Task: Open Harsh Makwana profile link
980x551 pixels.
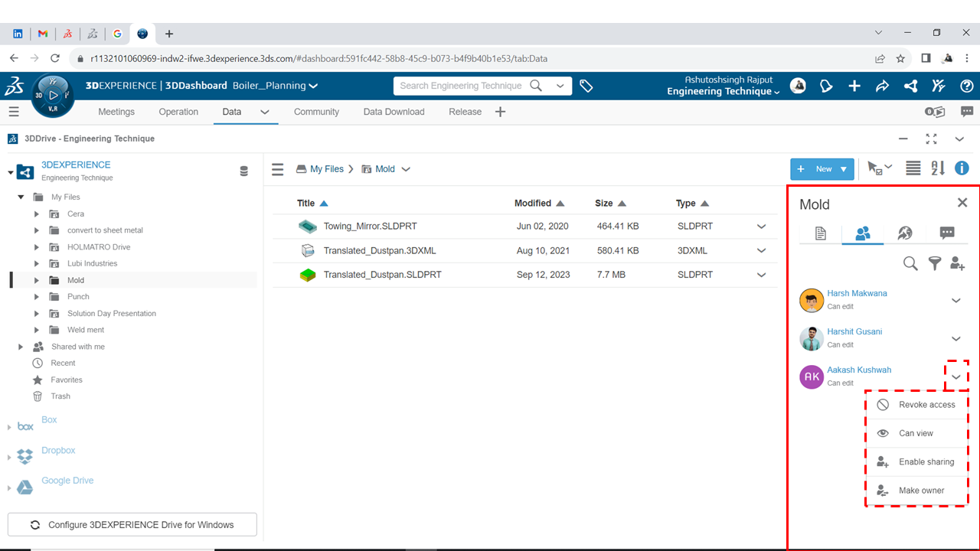Action: [857, 294]
